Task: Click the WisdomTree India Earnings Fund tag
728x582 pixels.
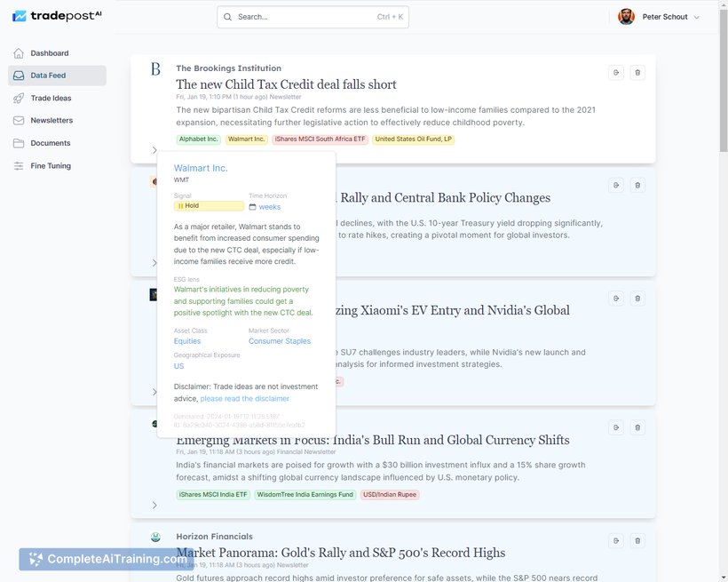Action: coord(305,495)
